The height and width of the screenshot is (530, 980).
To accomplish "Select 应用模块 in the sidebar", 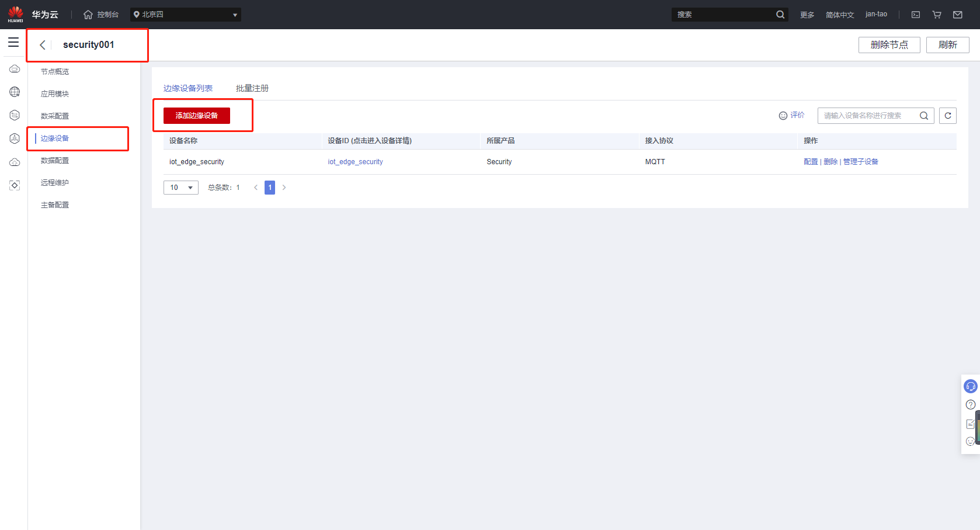I will (55, 94).
